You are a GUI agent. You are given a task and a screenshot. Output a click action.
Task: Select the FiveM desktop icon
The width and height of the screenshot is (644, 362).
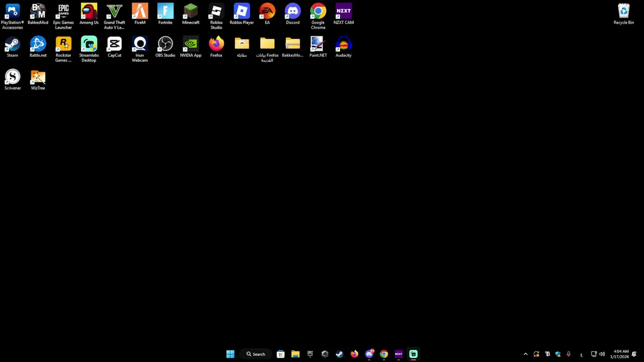pyautogui.click(x=140, y=14)
